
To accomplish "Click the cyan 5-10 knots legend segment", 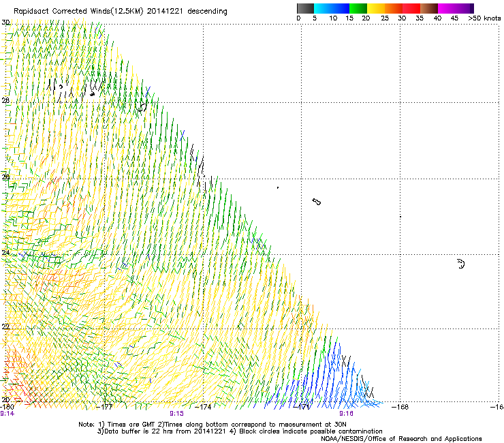I will [323, 8].
